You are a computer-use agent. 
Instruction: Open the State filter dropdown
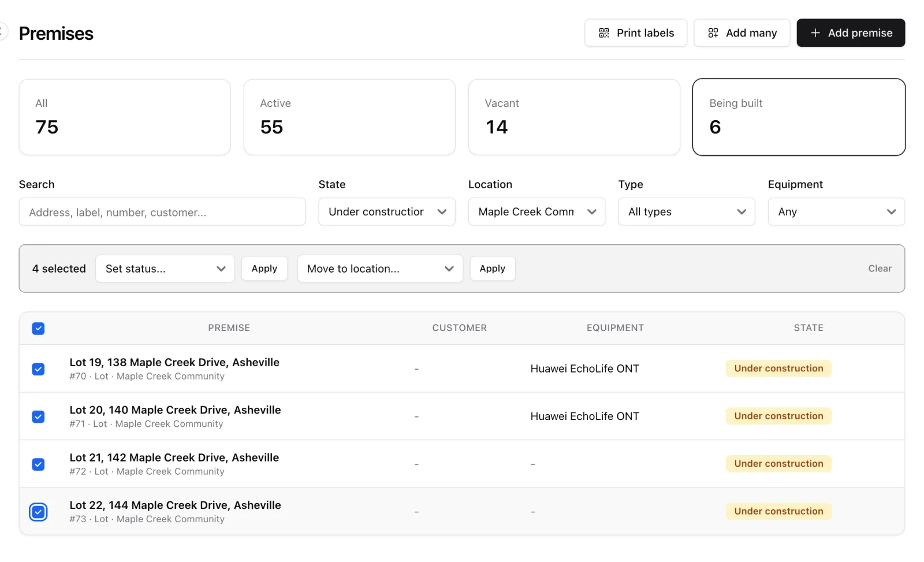[x=387, y=212]
